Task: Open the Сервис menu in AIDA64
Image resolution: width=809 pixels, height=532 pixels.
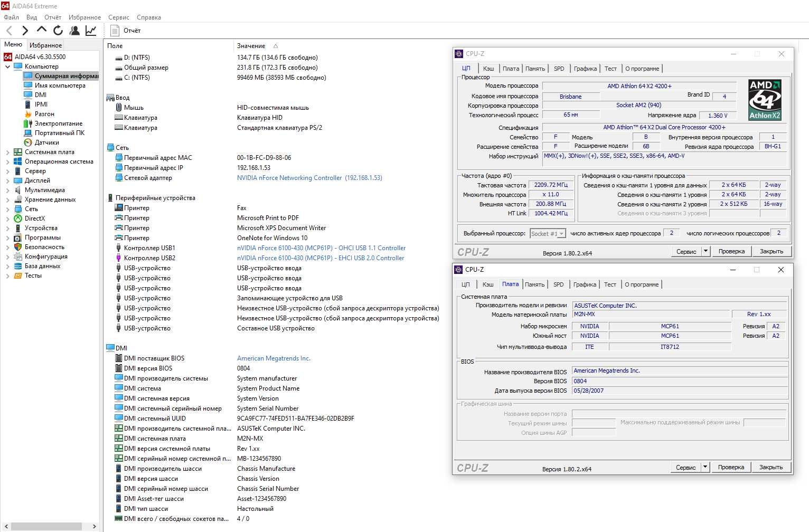Action: click(119, 17)
